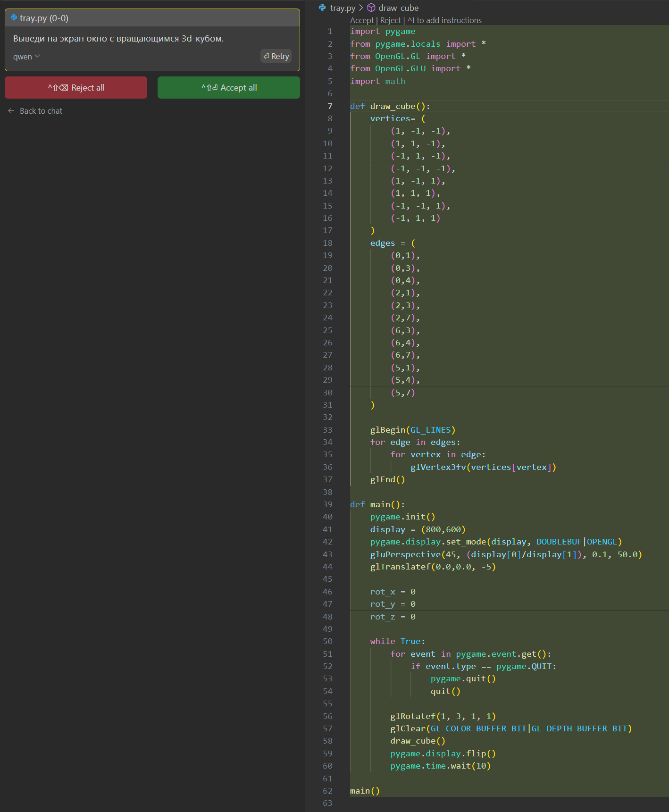Click the 'import pygame' code line
The height and width of the screenshot is (812, 669).
[x=383, y=31]
